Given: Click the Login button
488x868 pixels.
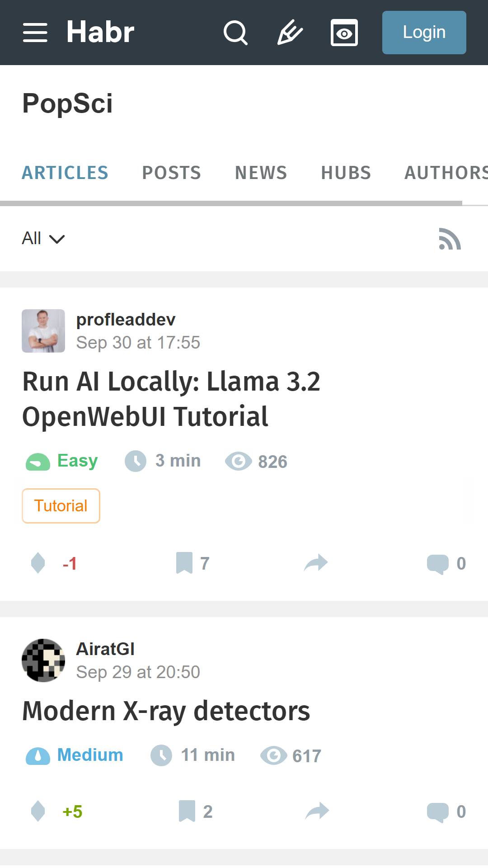Looking at the screenshot, I should coord(424,33).
